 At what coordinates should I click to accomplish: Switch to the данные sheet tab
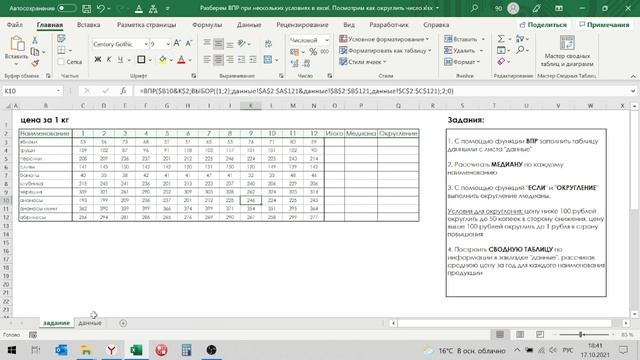[x=90, y=323]
